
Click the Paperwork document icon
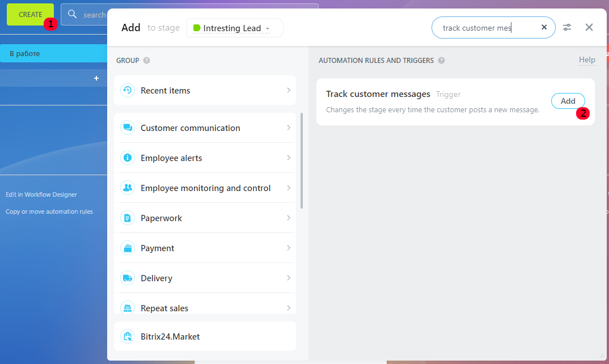click(128, 218)
